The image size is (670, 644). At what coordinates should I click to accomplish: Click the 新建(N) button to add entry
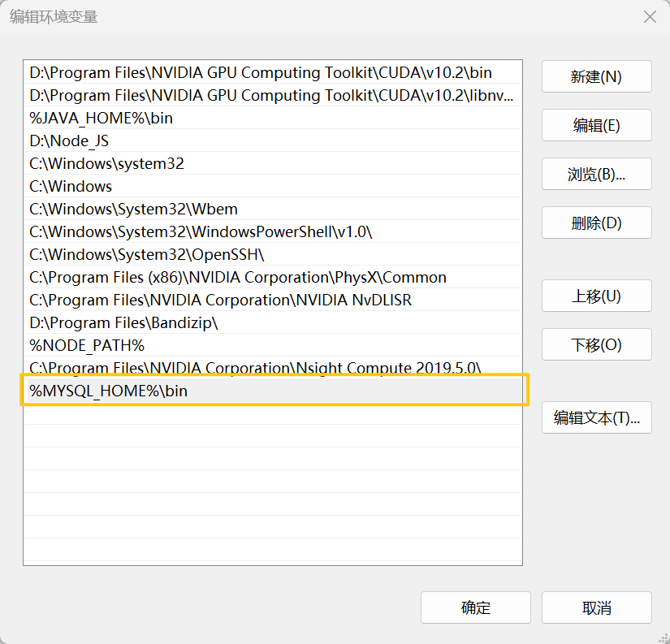click(596, 76)
